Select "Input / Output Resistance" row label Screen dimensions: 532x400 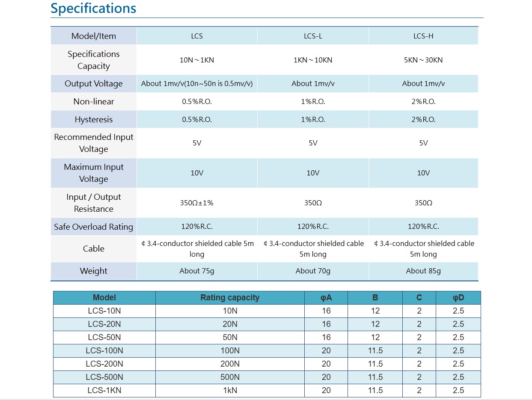pos(94,203)
